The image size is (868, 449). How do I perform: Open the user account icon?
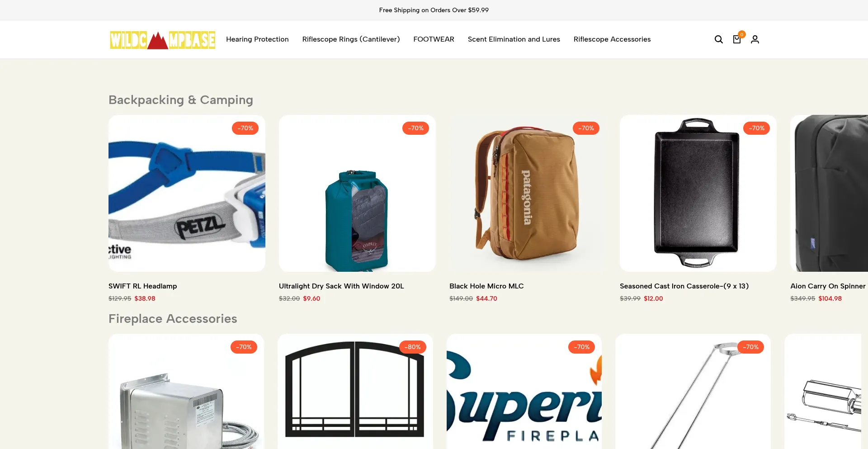click(x=755, y=39)
